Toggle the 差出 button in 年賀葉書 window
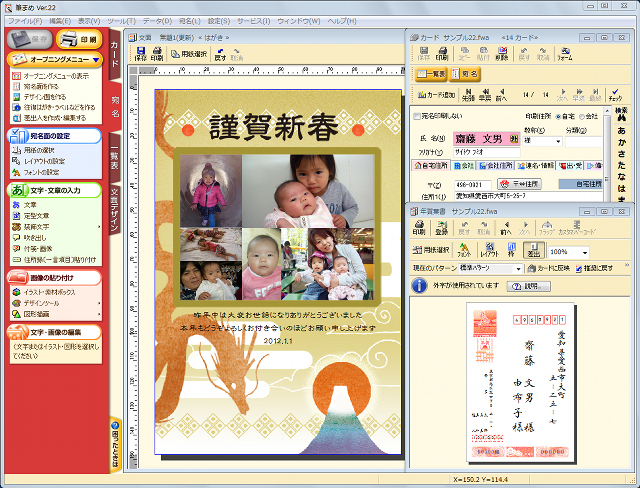640x488 pixels. click(x=534, y=250)
